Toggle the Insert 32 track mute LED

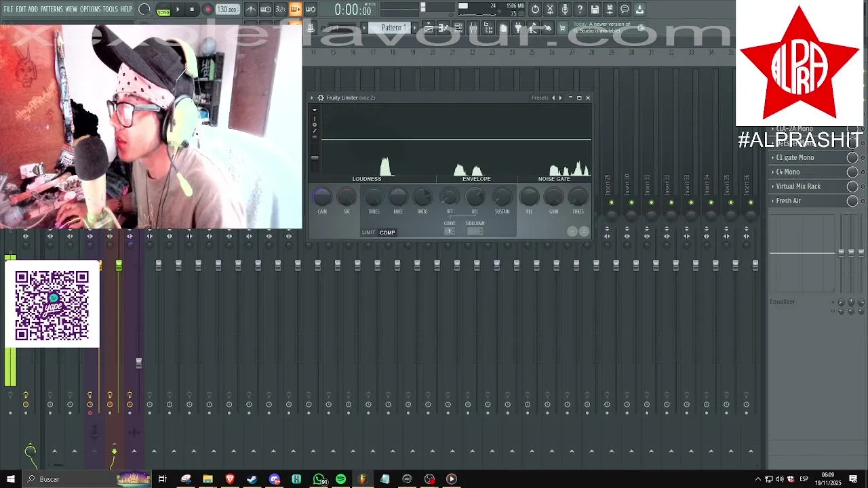(671, 203)
